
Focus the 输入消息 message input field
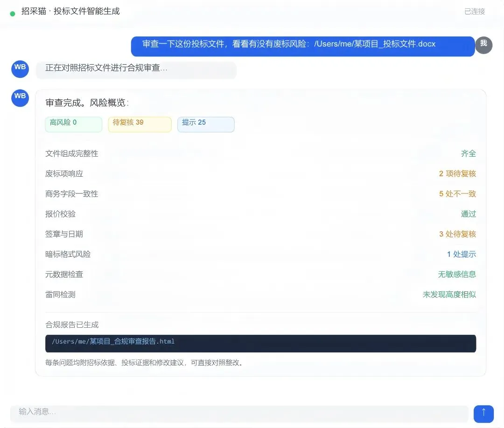coord(239,414)
